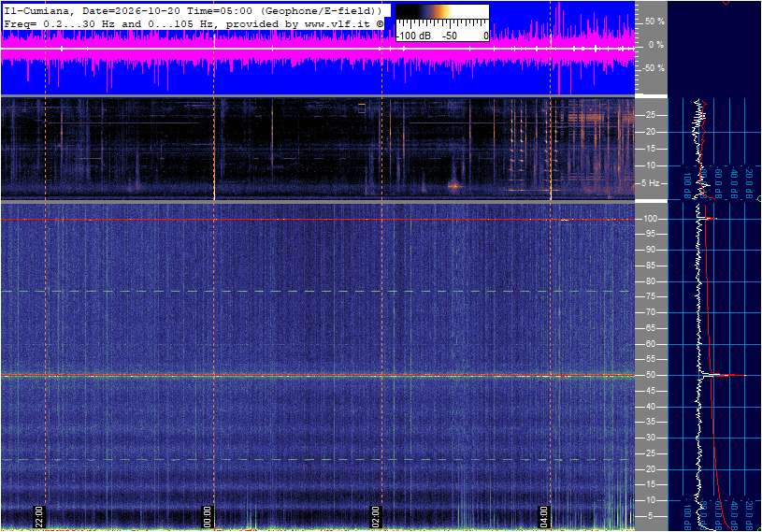Click the '60' frequency axis label
This screenshot has width=762, height=532.
[650, 344]
